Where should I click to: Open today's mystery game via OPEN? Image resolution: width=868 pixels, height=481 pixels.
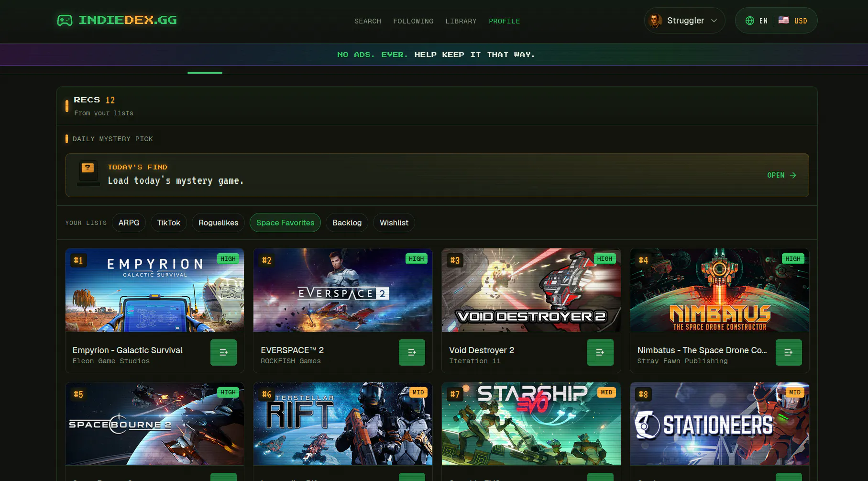781,175
